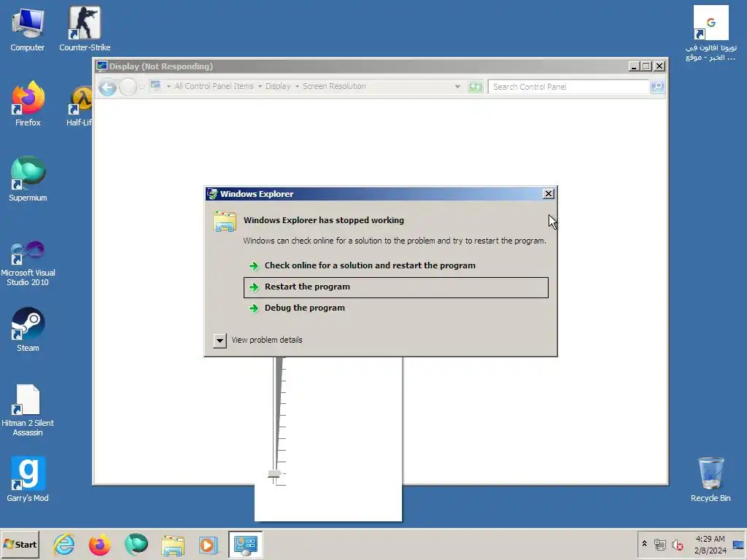Viewport: 747px width, 560px height.
Task: Minimize the Display window
Action: pyautogui.click(x=633, y=66)
